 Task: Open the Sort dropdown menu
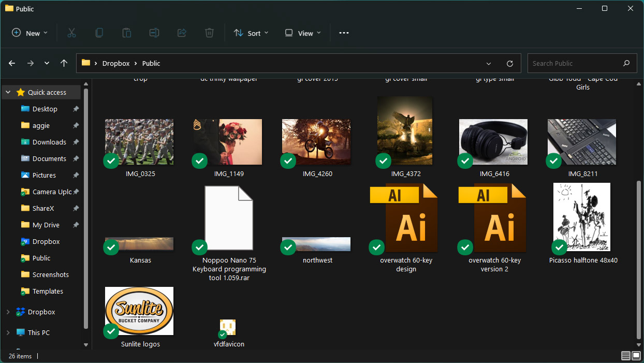pyautogui.click(x=251, y=33)
